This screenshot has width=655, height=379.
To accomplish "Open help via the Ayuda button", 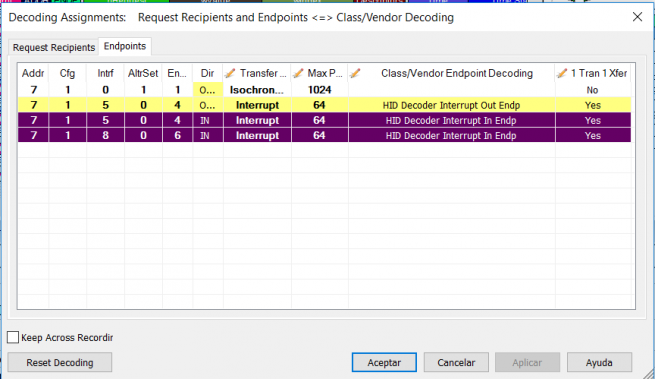I will point(599,362).
